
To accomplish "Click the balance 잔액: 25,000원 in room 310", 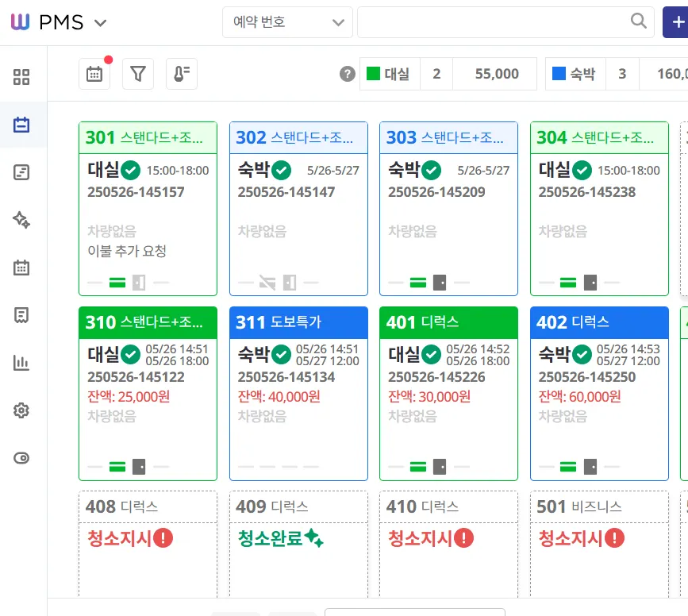I will (x=129, y=396).
